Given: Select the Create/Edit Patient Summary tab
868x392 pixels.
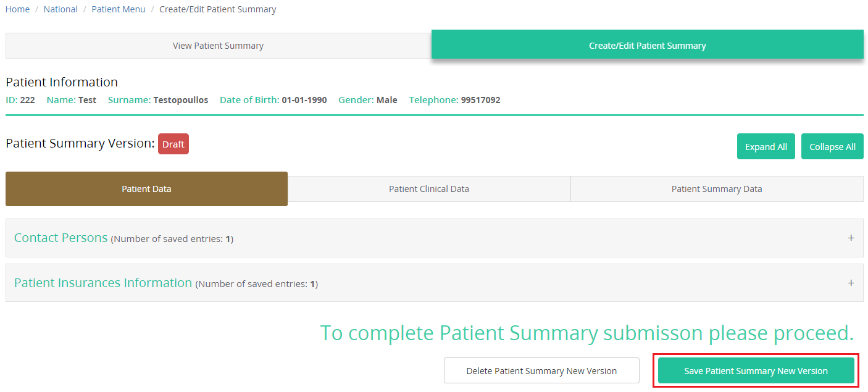Looking at the screenshot, I should pos(647,46).
